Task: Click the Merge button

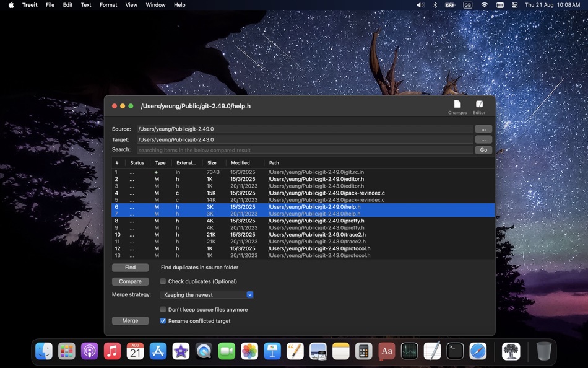Action: [130, 321]
